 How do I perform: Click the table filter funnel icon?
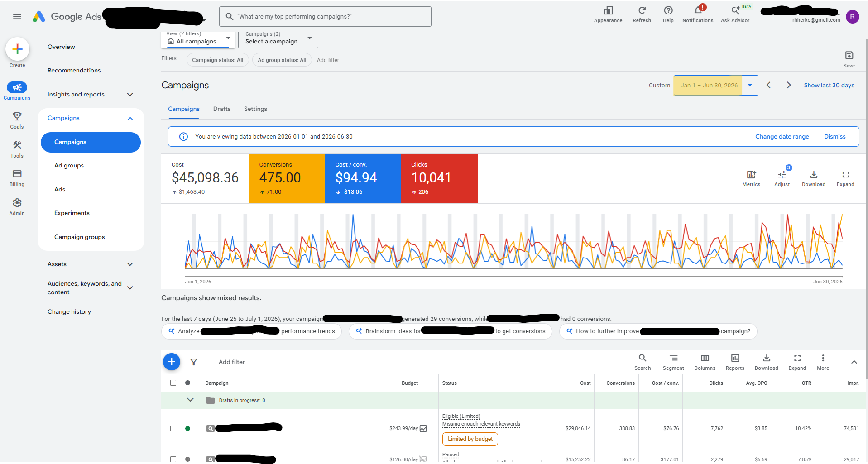click(x=194, y=362)
